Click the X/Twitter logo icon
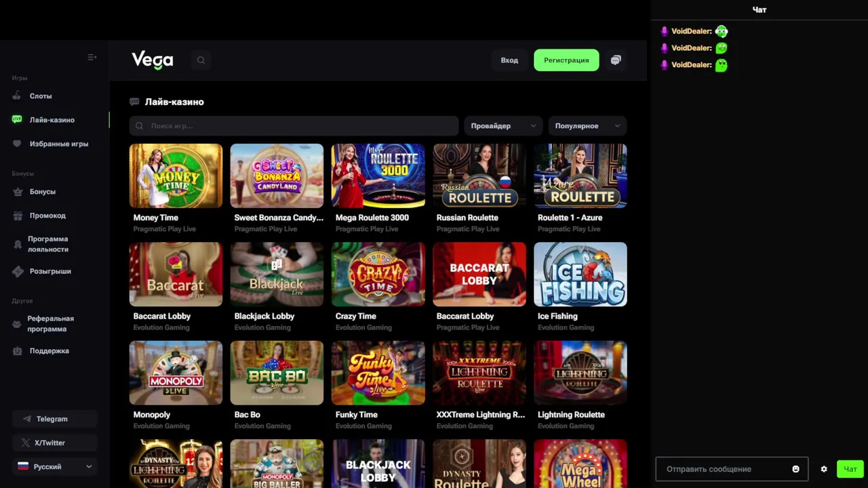 (x=26, y=443)
